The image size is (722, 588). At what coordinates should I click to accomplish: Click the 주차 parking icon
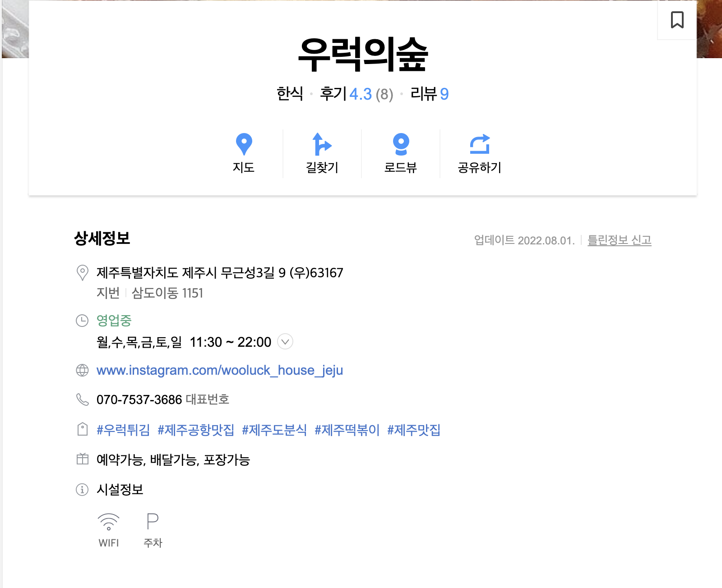point(153,521)
